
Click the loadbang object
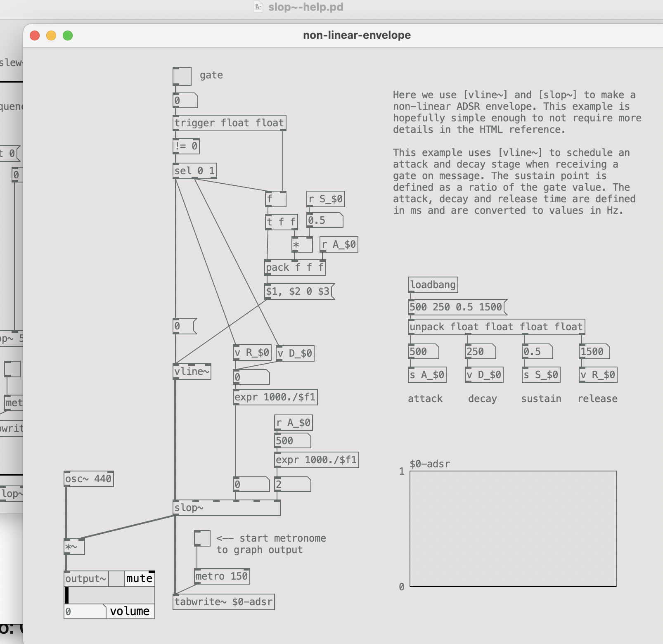pos(433,285)
